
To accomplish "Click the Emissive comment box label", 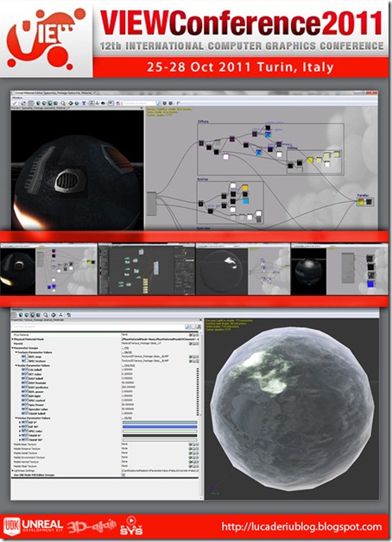I will 203,179.
